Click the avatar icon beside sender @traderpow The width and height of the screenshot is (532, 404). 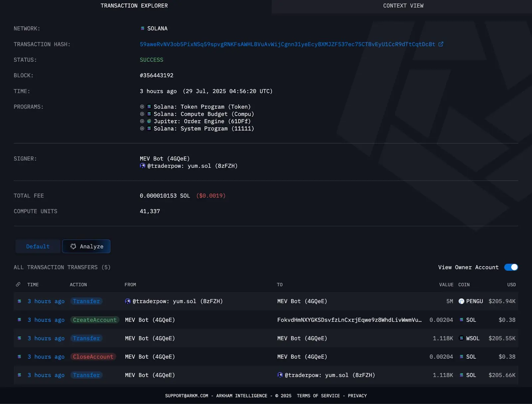pyautogui.click(x=128, y=301)
